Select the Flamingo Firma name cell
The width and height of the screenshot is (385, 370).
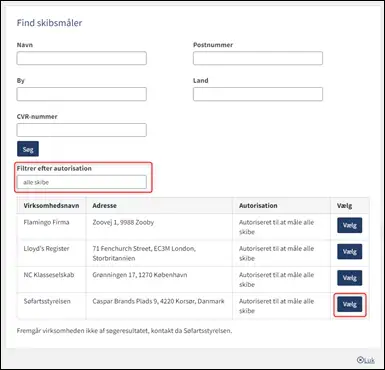pyautogui.click(x=51, y=227)
